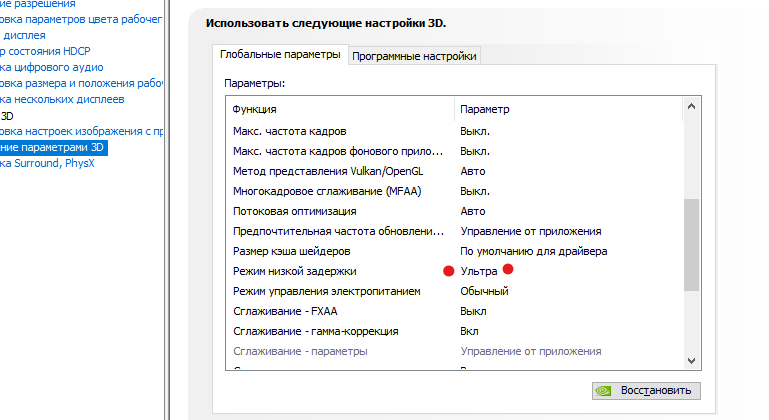This screenshot has width=769, height=420.
Task: Open Управление от приложения value for refresh rate
Action: [531, 232]
